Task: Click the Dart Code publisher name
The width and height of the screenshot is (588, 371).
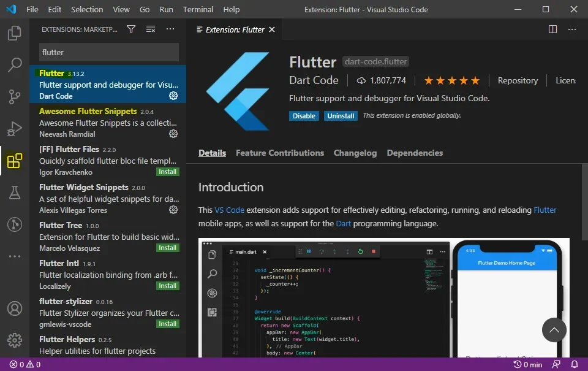Action: [314, 80]
